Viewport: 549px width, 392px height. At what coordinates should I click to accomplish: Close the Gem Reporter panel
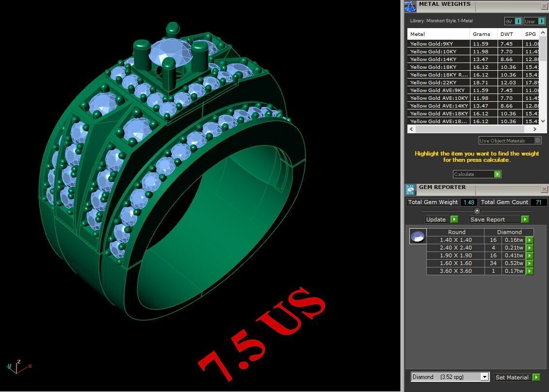[545, 189]
